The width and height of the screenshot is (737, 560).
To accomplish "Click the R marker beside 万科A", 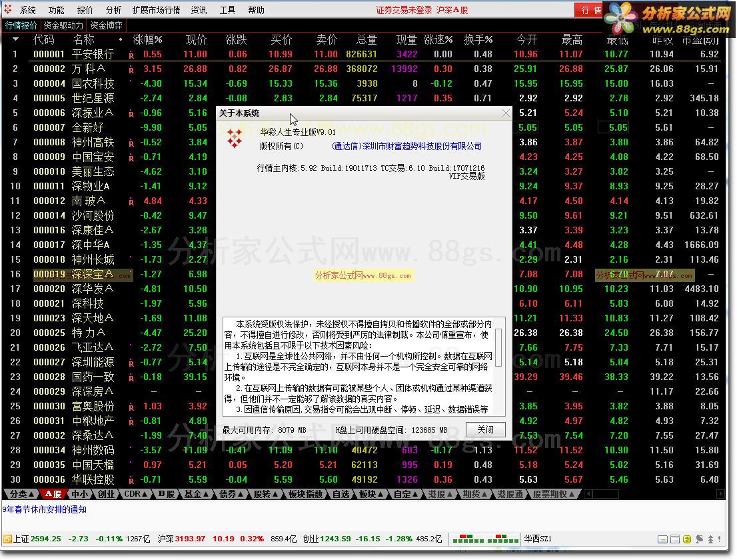I will click(x=131, y=71).
